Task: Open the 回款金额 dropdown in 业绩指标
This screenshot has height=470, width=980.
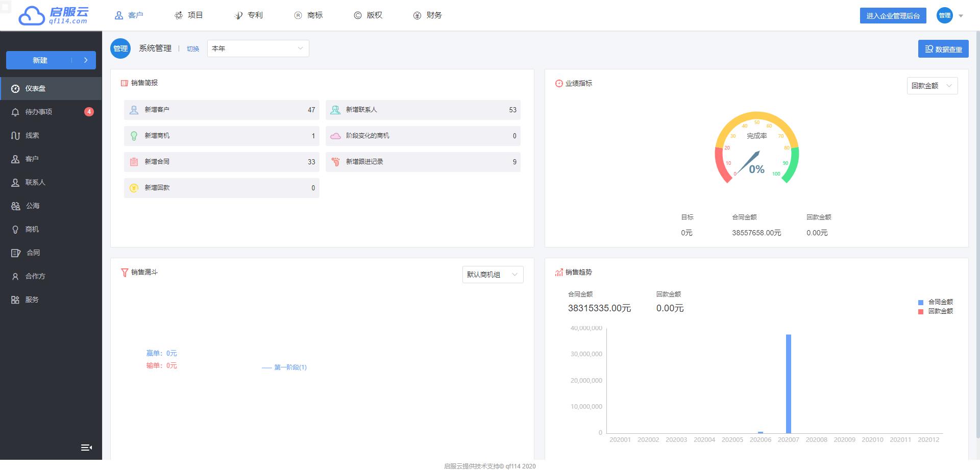Action: 932,86
